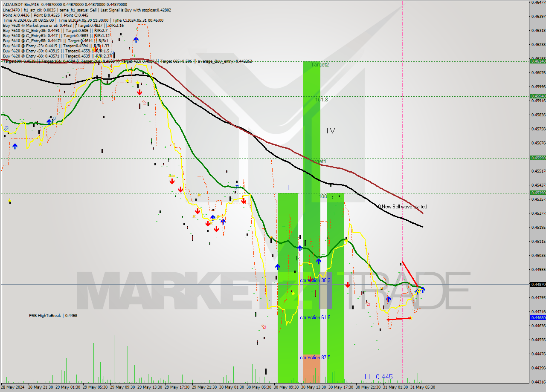Click the blue buy arrow above 31 May candles
Viewport: 546px width, 392px height.
coord(422,289)
